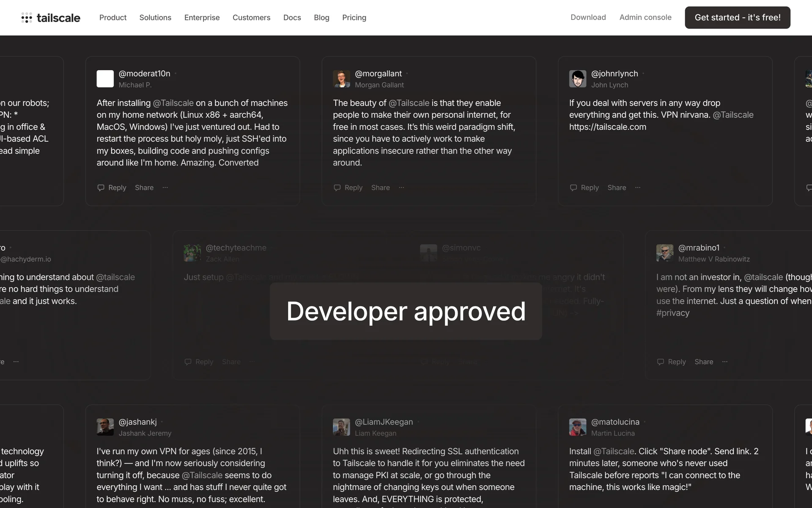Expand the Solutions navigation menu
812x508 pixels.
point(155,17)
